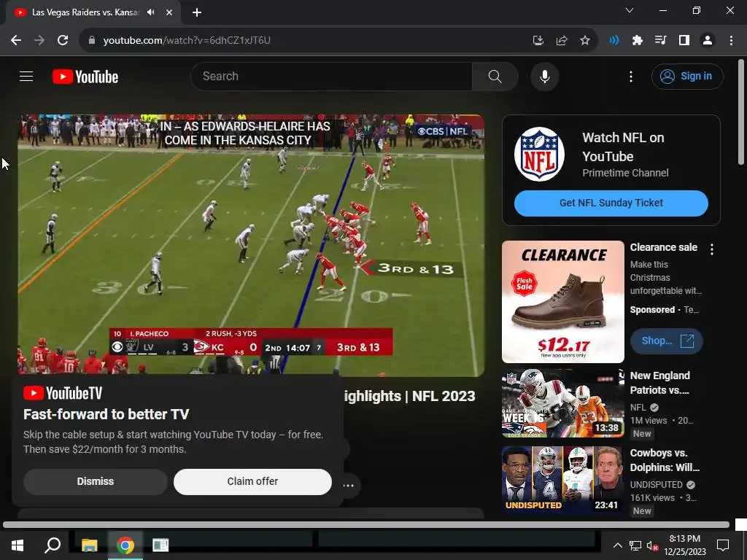The height and width of the screenshot is (560, 747).
Task: Open the NFL logo in promo card
Action: [539, 154]
